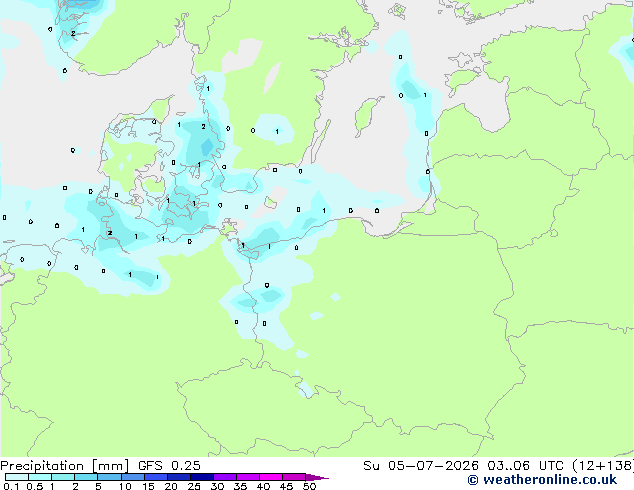Select the 2–5 mm legend color swatch
This screenshot has width=634, height=490.
[x=86, y=477]
